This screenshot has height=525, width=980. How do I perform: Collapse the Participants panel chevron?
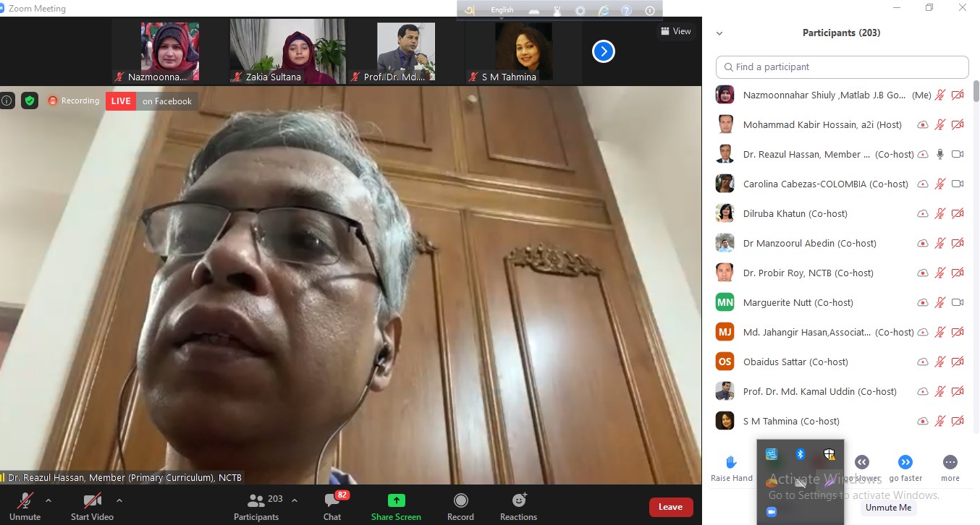click(x=719, y=33)
